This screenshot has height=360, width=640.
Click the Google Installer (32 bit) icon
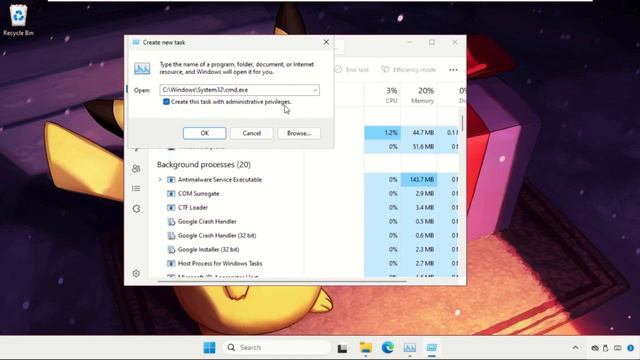coord(171,249)
